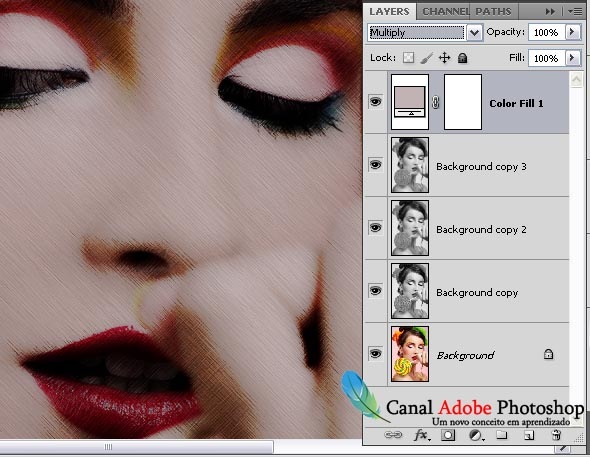Screen dimensions: 590x457
Task: Delete layer with trash icon
Action: (x=556, y=435)
